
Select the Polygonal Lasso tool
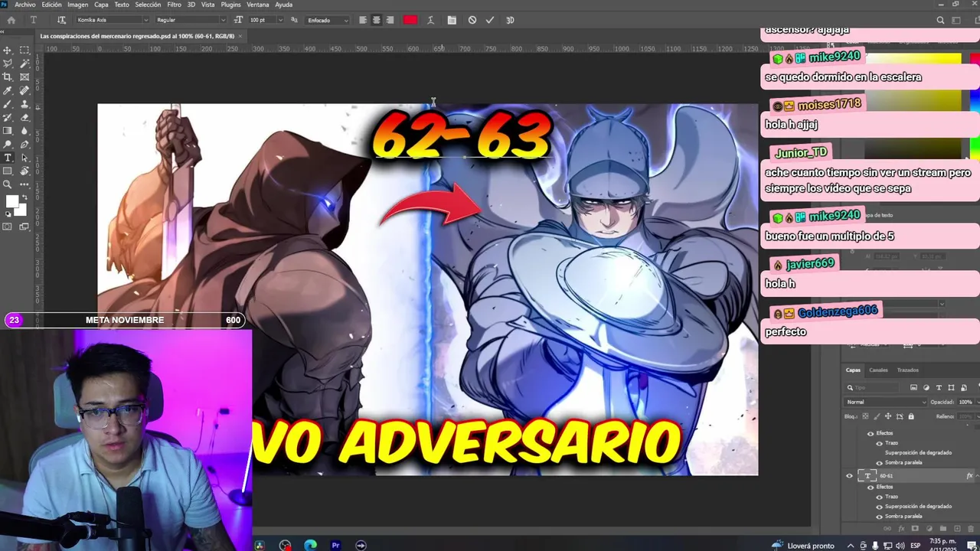click(x=8, y=64)
